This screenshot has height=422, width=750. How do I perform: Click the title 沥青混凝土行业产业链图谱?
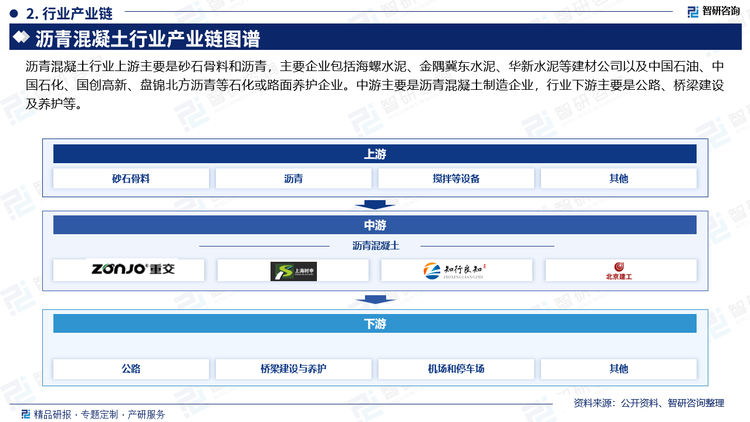coord(147,39)
